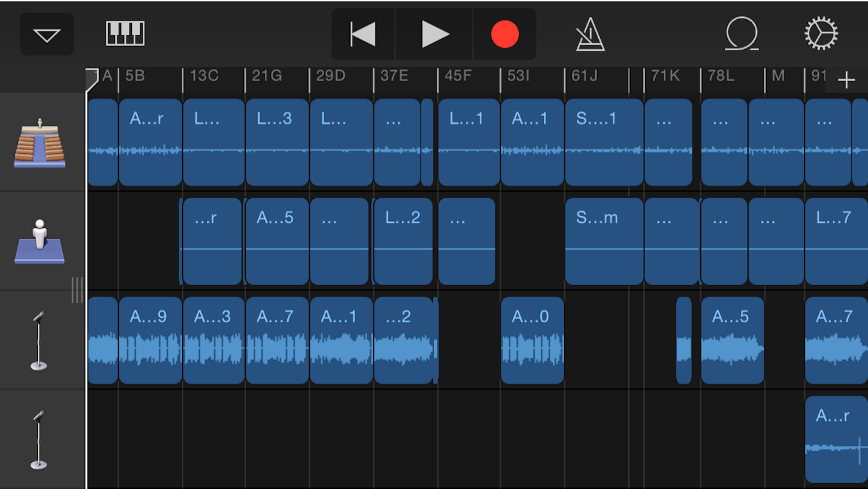Select percussion track region L...3
Viewport: 868px width, 489px height.
(277, 143)
